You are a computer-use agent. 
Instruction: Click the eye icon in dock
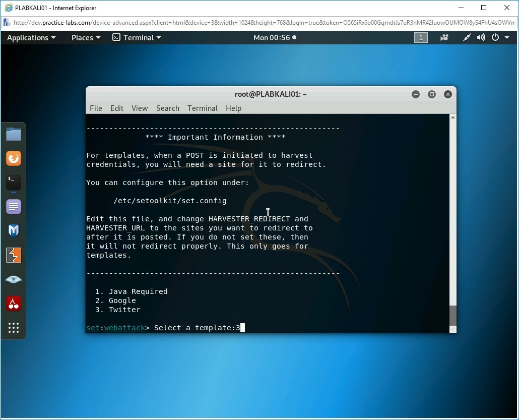pyautogui.click(x=14, y=279)
